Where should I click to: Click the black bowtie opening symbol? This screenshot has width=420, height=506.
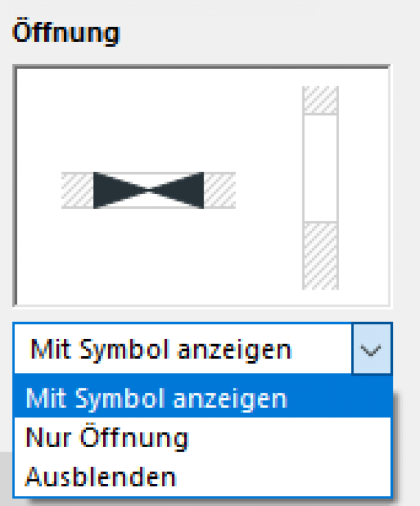coord(148,190)
